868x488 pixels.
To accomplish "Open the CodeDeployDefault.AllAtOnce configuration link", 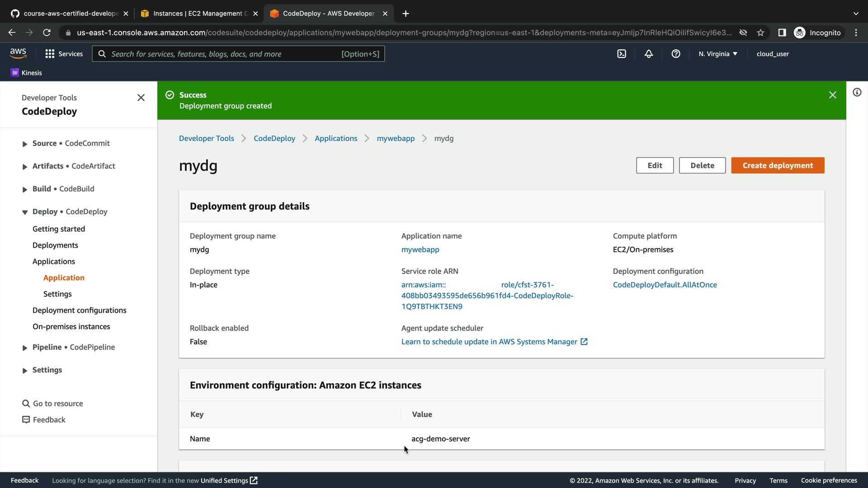I will coord(665,285).
